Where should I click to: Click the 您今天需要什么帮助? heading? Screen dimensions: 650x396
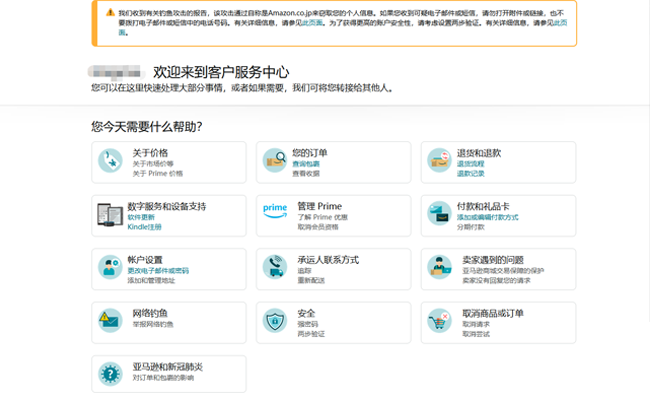click(147, 126)
